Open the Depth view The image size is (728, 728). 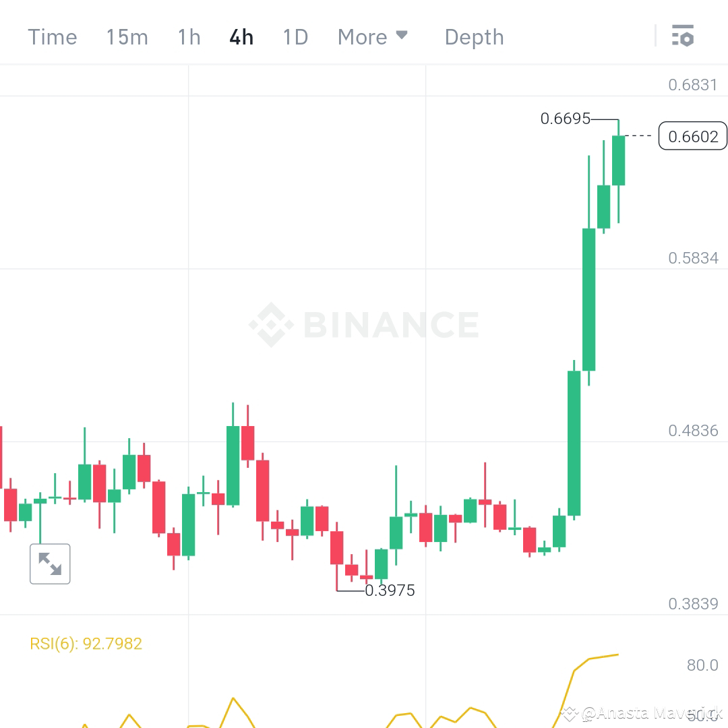[474, 37]
